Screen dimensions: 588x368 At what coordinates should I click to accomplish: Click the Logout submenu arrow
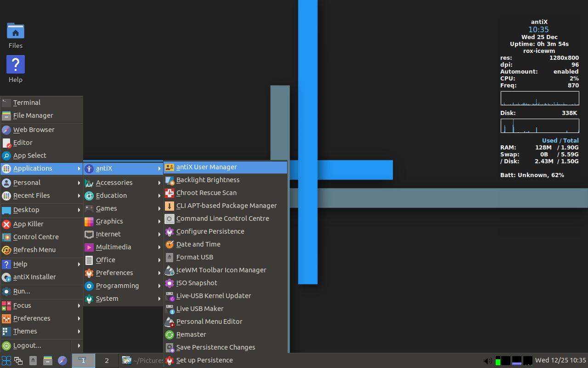pos(79,345)
